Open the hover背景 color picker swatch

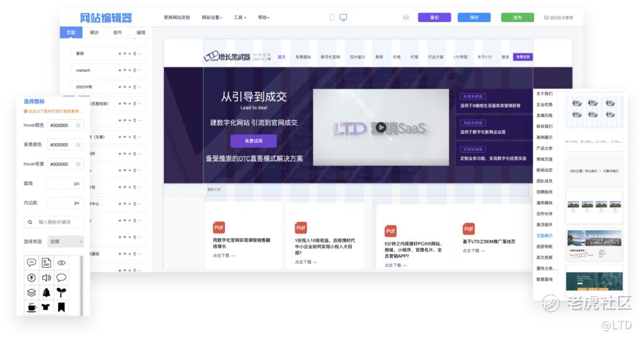[x=78, y=164]
